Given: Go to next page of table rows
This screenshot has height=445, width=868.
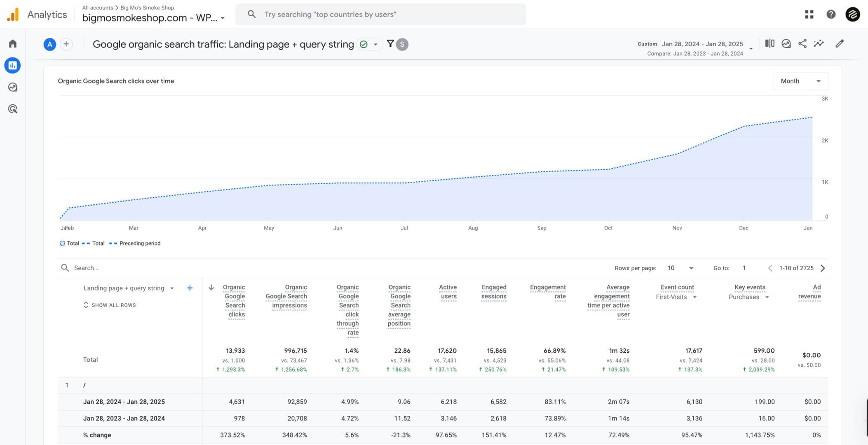Looking at the screenshot, I should 823,268.
